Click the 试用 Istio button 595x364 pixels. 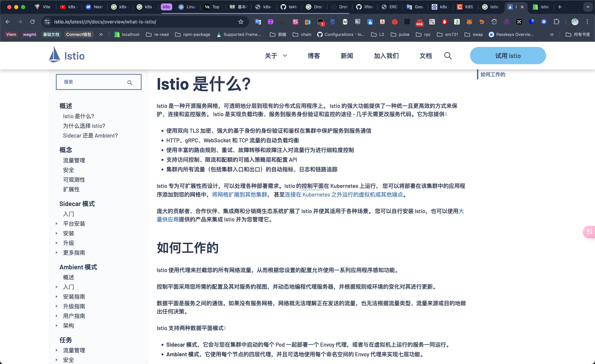point(508,56)
